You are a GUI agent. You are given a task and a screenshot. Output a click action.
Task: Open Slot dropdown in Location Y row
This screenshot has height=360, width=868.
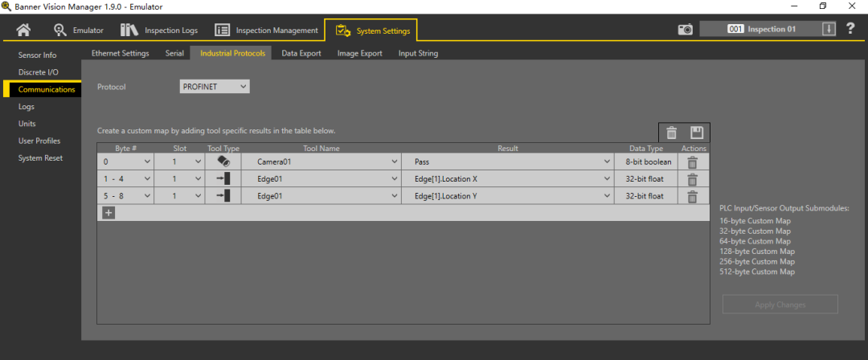tap(179, 196)
